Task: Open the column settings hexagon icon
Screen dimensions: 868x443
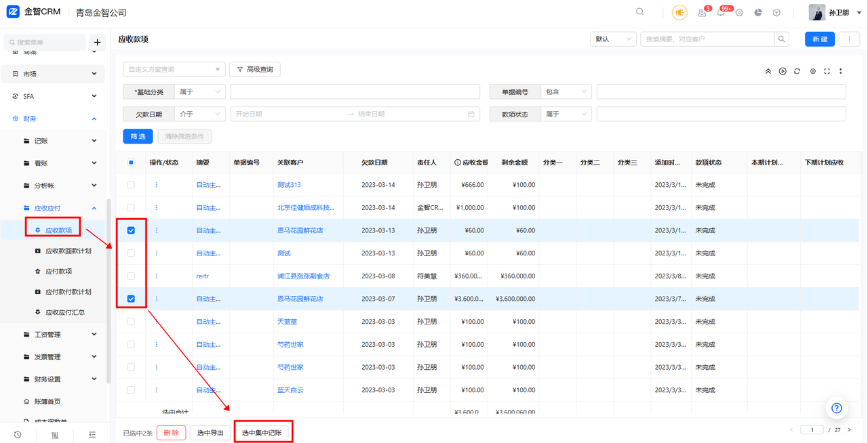Action: click(812, 71)
